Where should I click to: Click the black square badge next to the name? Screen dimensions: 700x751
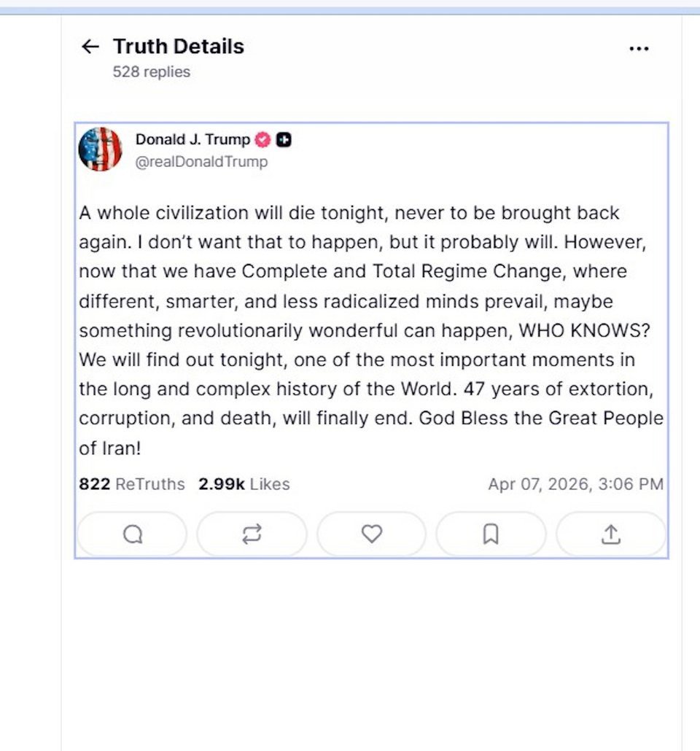[284, 140]
